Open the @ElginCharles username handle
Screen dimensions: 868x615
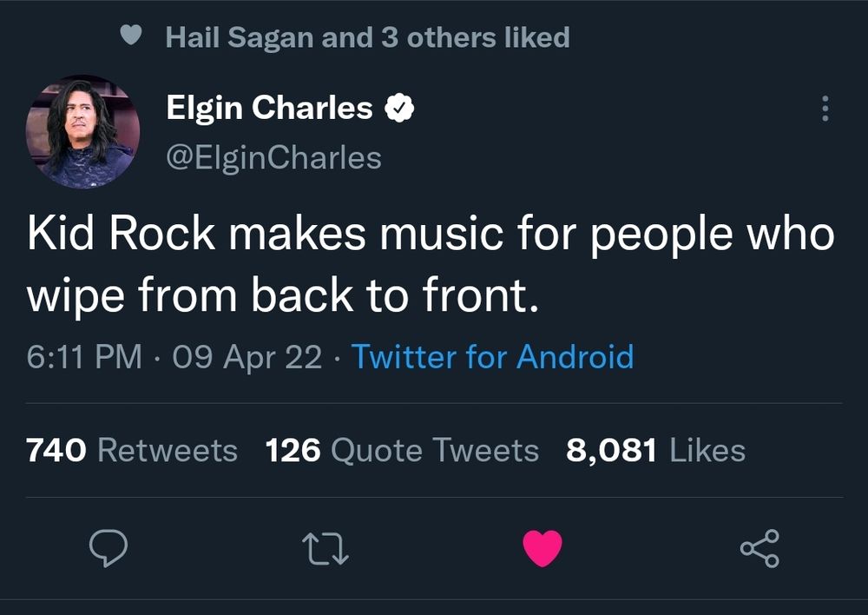pos(273,156)
